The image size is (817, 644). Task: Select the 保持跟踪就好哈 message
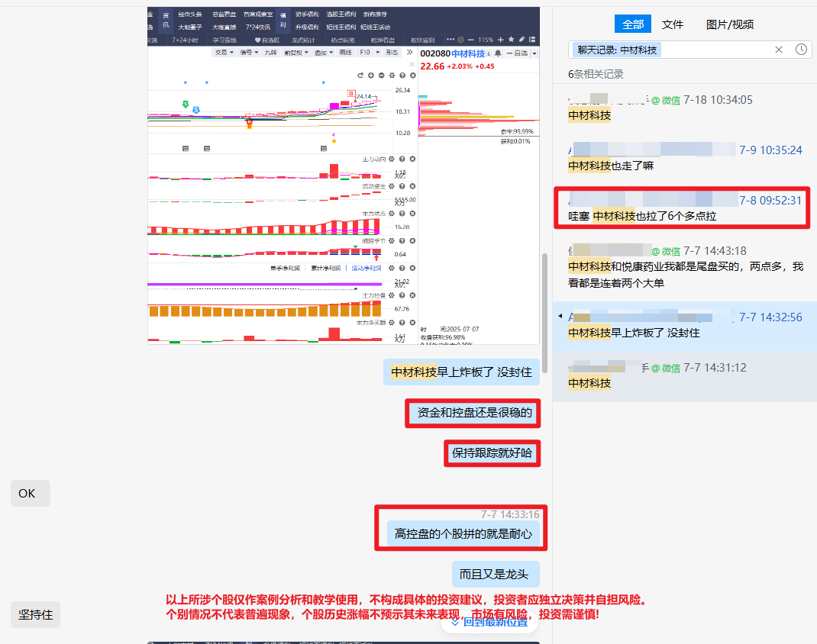point(492,453)
